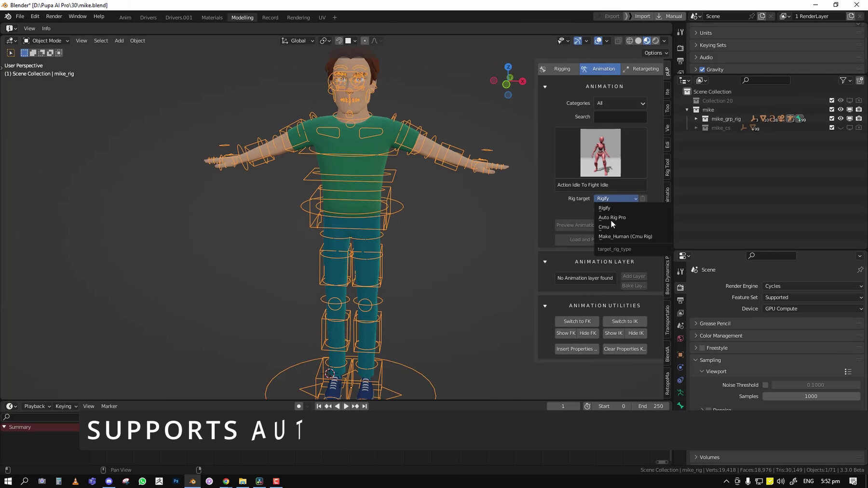Open the Device GPU Compute dropdown
The height and width of the screenshot is (488, 868).
tap(814, 309)
